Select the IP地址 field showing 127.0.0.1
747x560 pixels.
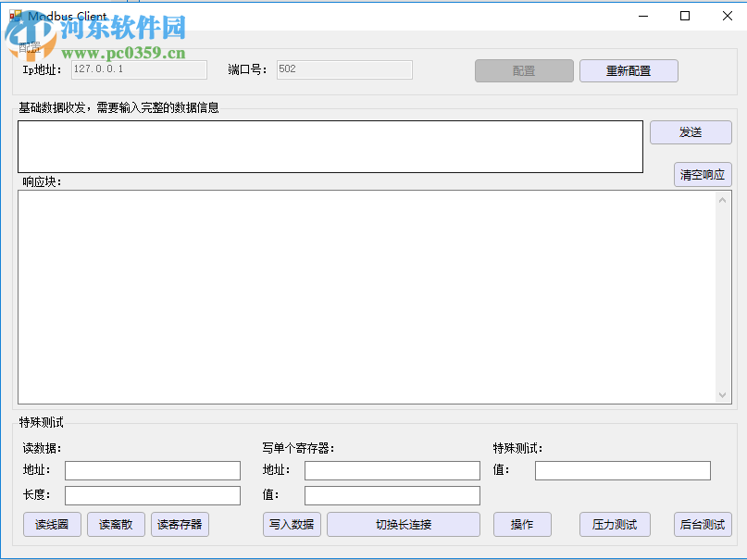[x=139, y=69]
